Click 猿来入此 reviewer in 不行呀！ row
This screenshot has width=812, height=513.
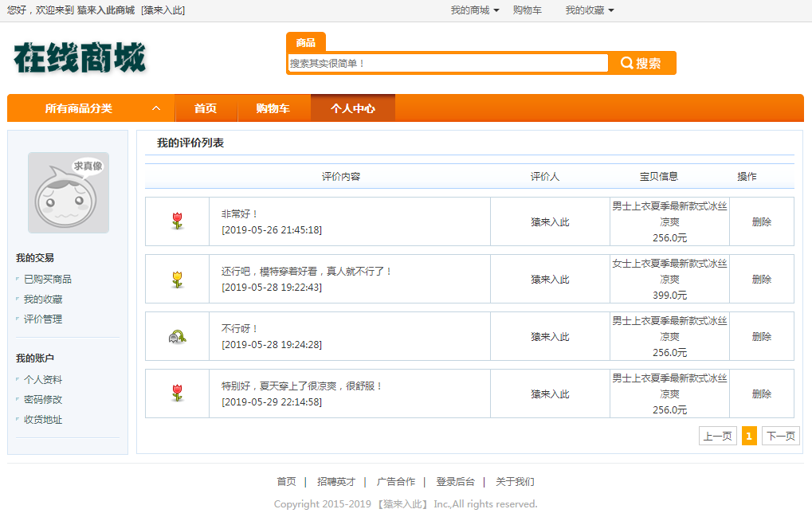[550, 336]
